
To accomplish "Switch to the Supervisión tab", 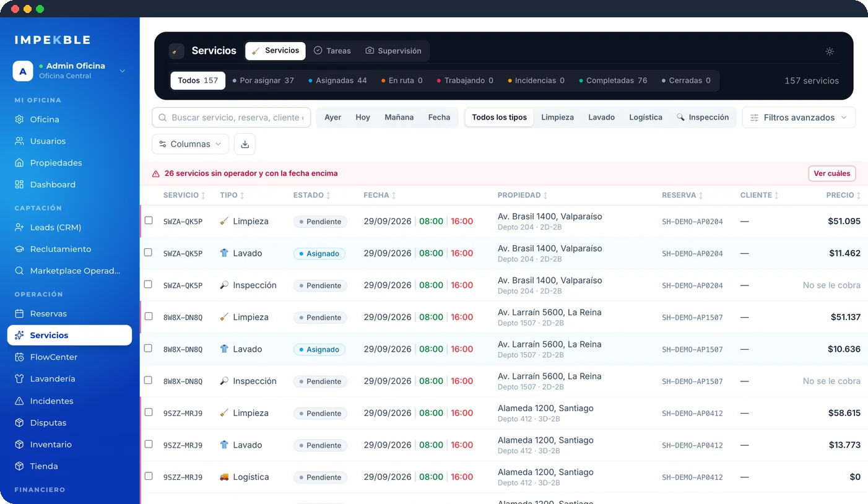I will point(394,51).
